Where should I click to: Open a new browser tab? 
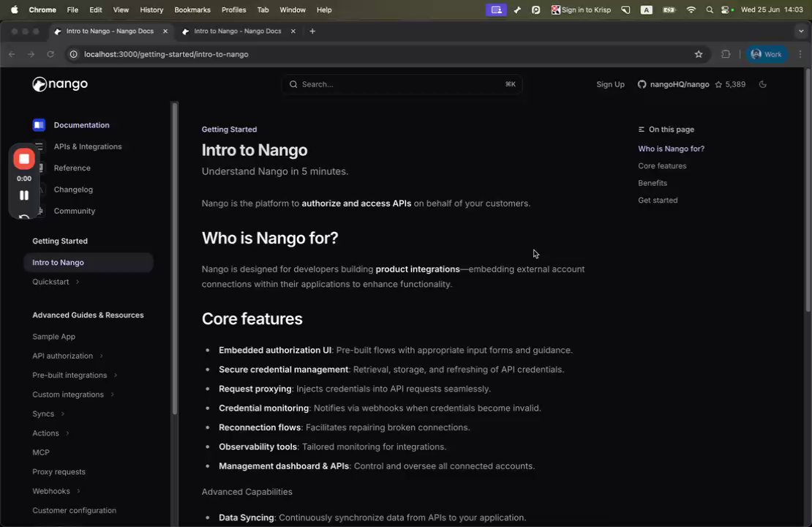point(312,31)
